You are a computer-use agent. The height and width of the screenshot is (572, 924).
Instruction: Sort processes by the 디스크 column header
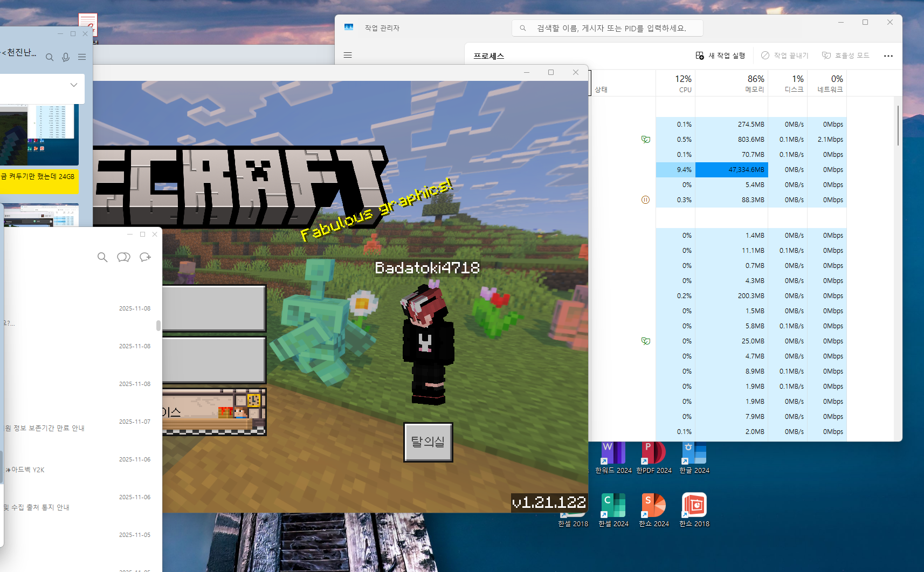(788, 84)
